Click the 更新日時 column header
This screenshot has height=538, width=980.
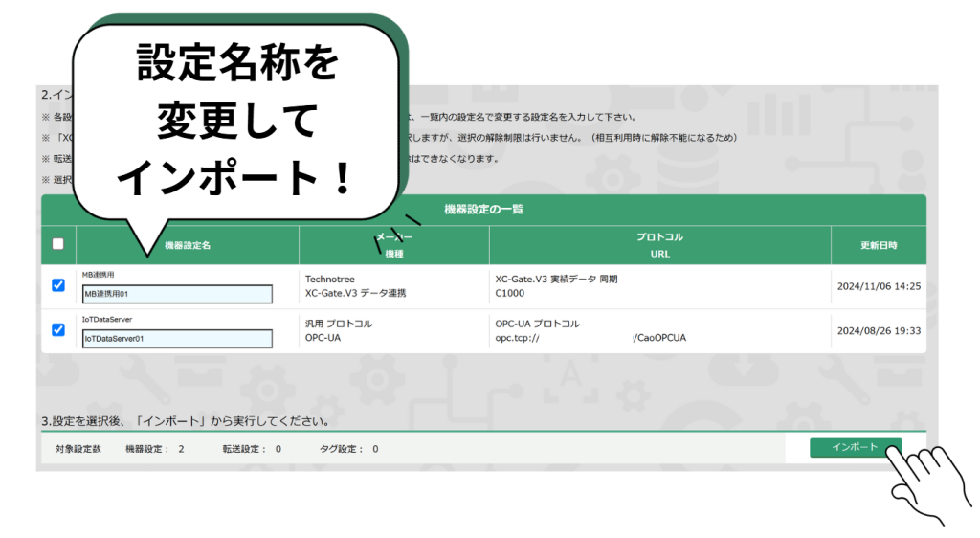(x=878, y=245)
